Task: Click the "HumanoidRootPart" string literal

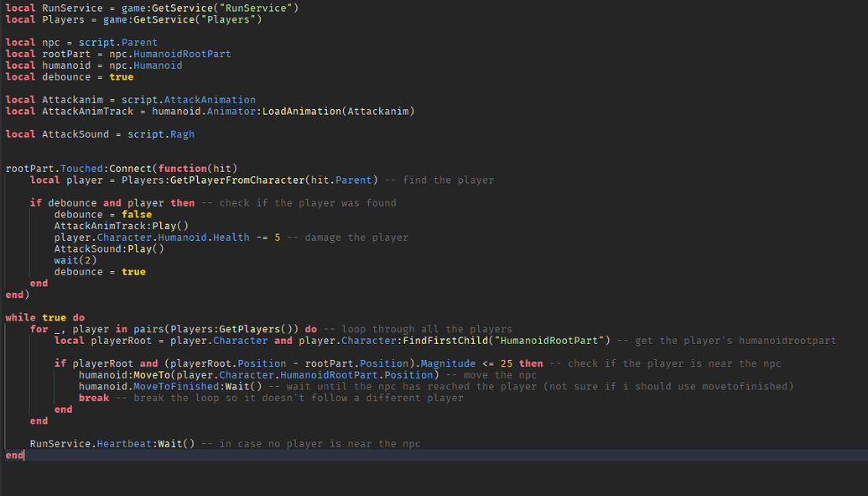Action: pyautogui.click(x=549, y=340)
